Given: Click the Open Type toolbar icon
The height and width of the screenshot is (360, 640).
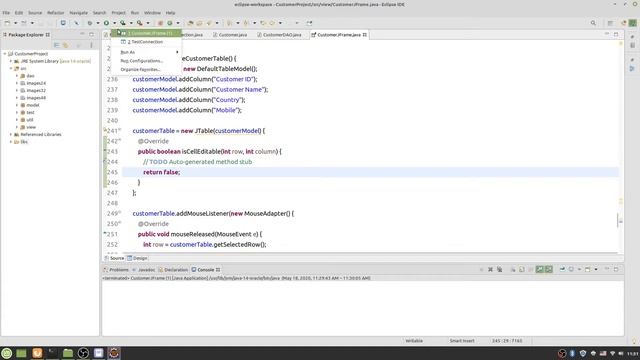Looking at the screenshot, I should 190,23.
